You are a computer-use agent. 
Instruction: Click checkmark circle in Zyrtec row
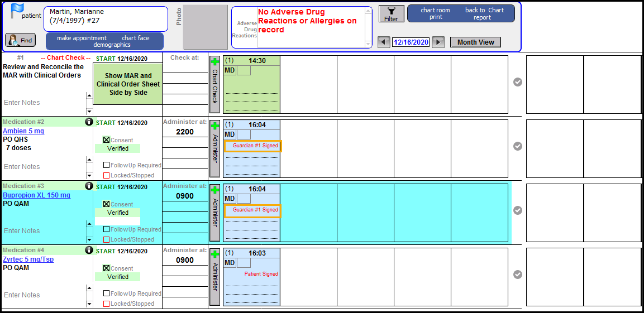pyautogui.click(x=518, y=275)
